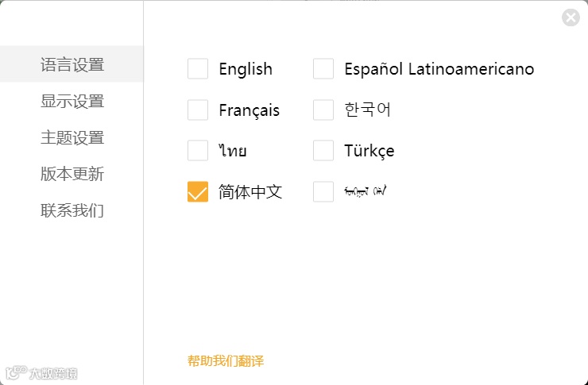Click the "English" language text label
Image resolution: width=588 pixels, height=385 pixels.
pyautogui.click(x=246, y=69)
